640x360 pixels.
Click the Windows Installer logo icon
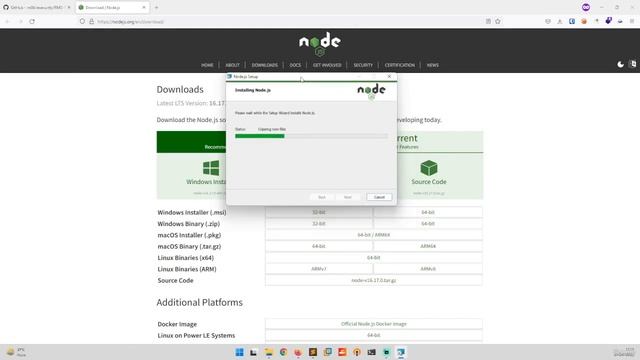pyautogui.click(x=211, y=168)
